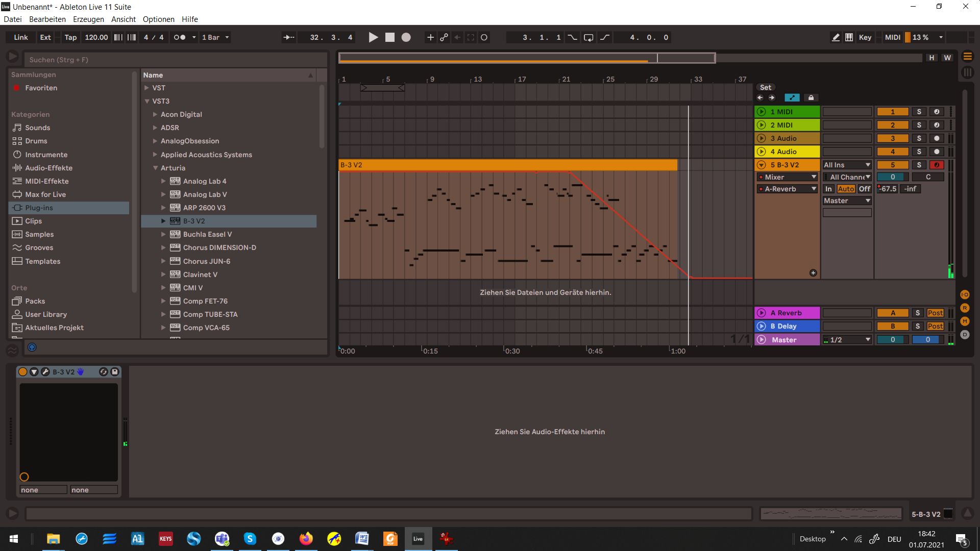Click the Link button
The width and height of the screenshot is (980, 551).
click(x=21, y=37)
